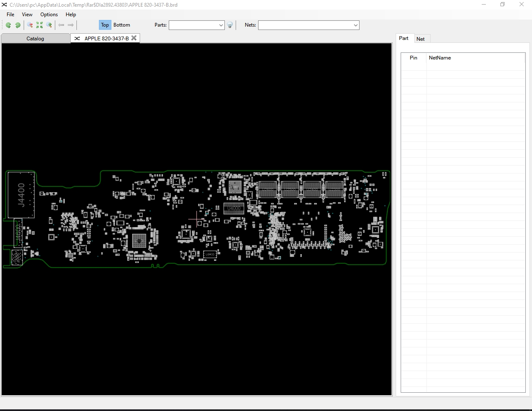Click the J4400 connector on the board
Screen dimensions: 532x411
point(21,195)
